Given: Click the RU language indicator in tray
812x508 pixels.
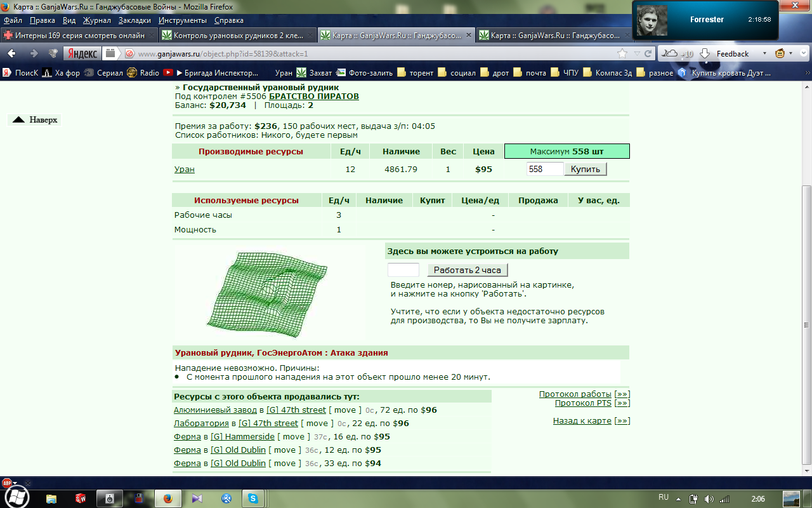Looking at the screenshot, I should coord(664,497).
